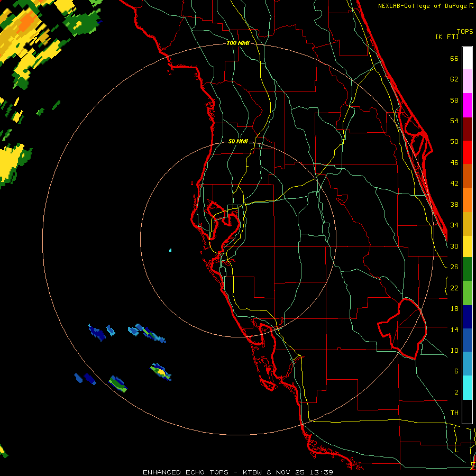Click the black TH swatch at legend bottom
The image size is (476, 476).
click(467, 411)
